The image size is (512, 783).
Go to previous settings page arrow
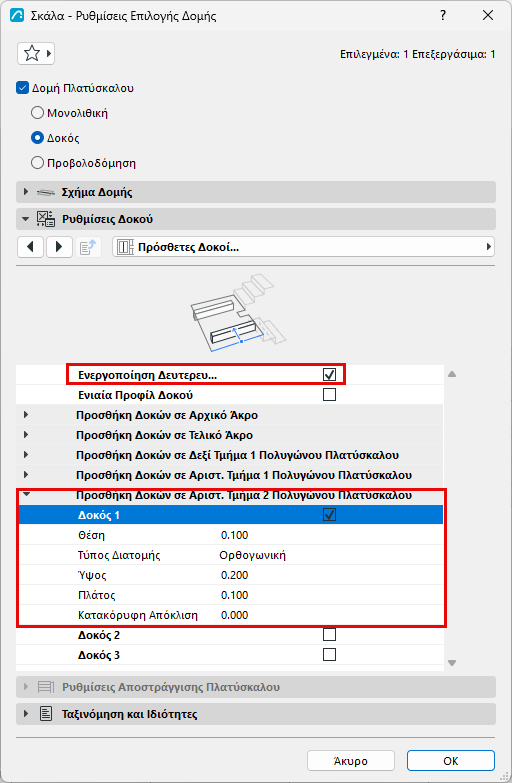pyautogui.click(x=31, y=247)
